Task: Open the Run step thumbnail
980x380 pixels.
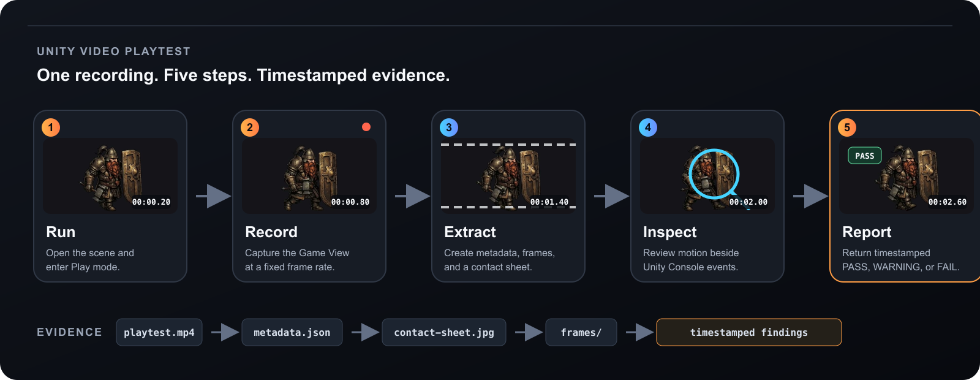Action: [x=110, y=176]
